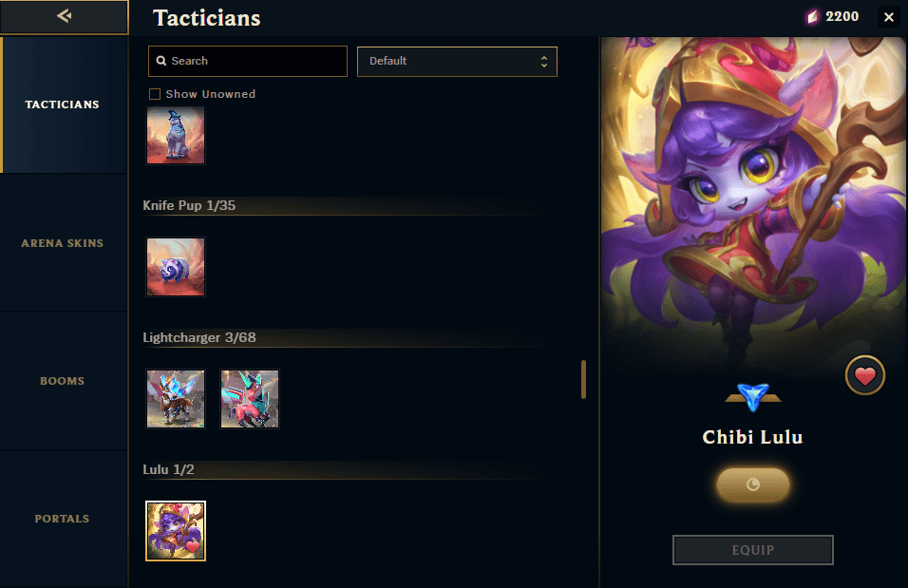Click the back arrow icon
The image size is (908, 588).
coord(64,16)
